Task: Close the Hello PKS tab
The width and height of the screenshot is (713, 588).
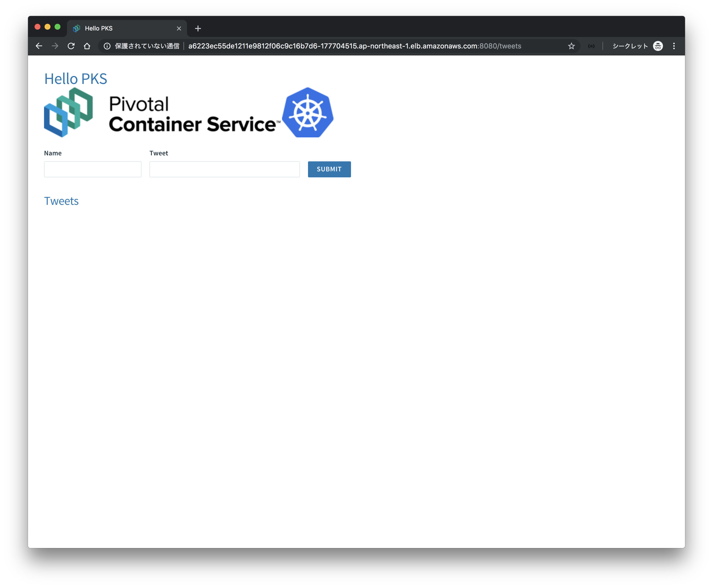Action: 179,28
